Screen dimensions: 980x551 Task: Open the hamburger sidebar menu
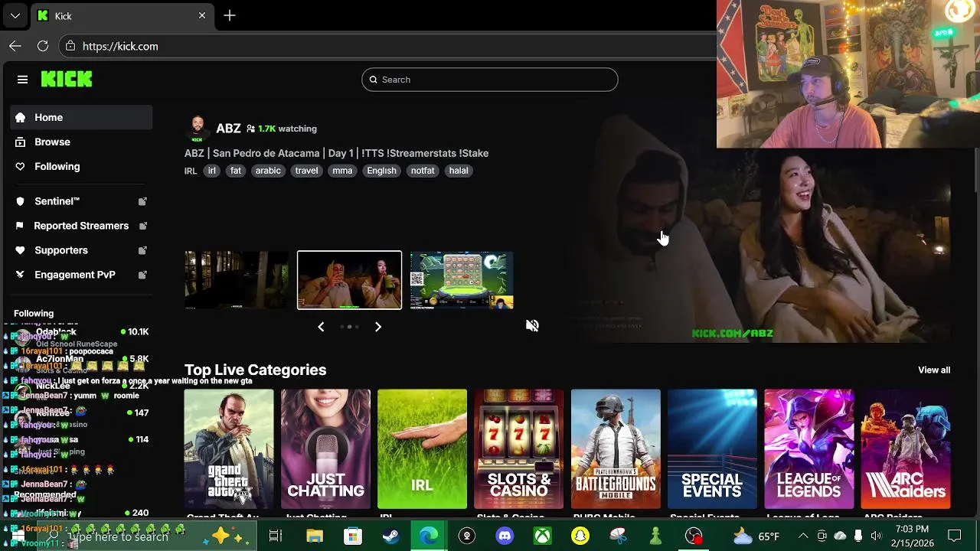click(22, 80)
